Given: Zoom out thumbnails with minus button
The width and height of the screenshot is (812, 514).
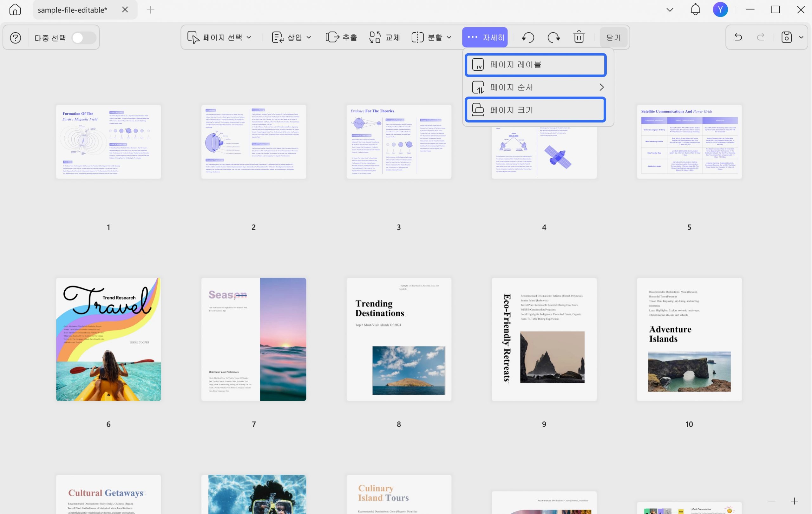Looking at the screenshot, I should [x=772, y=501].
